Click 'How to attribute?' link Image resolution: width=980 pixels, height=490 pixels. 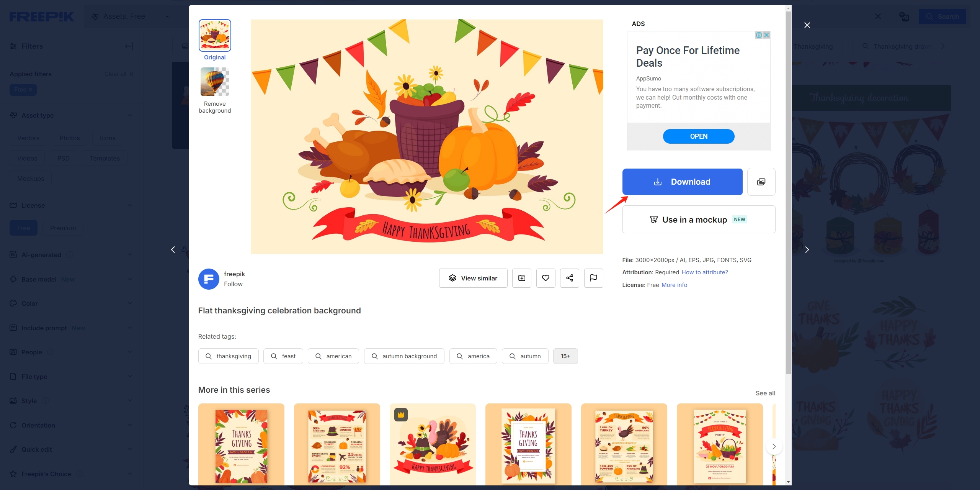pos(704,272)
